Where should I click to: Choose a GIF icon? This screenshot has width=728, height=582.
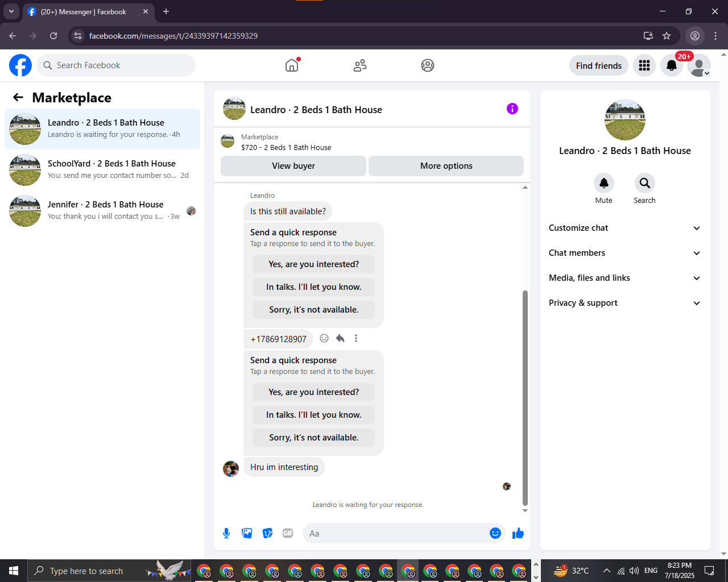[x=288, y=533]
